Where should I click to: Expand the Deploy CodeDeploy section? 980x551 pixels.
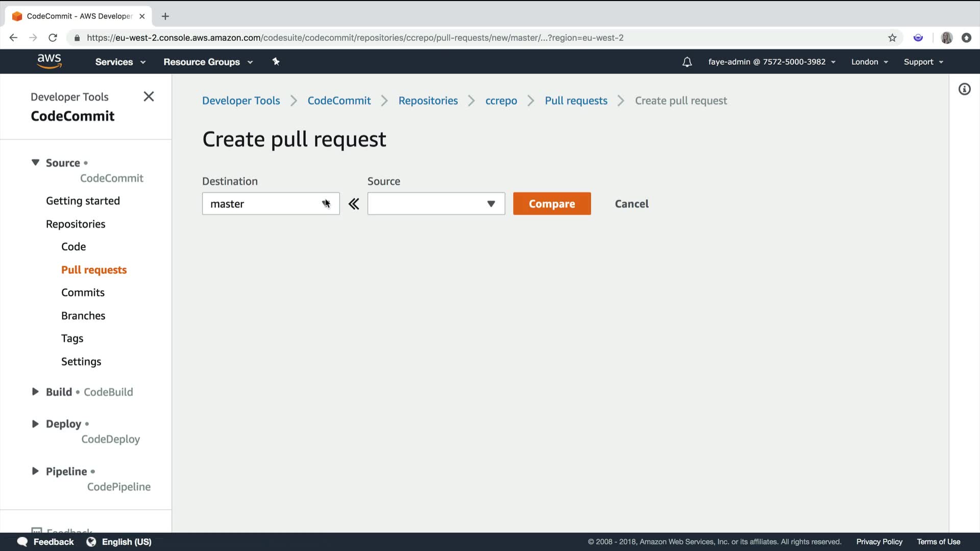[35, 424]
